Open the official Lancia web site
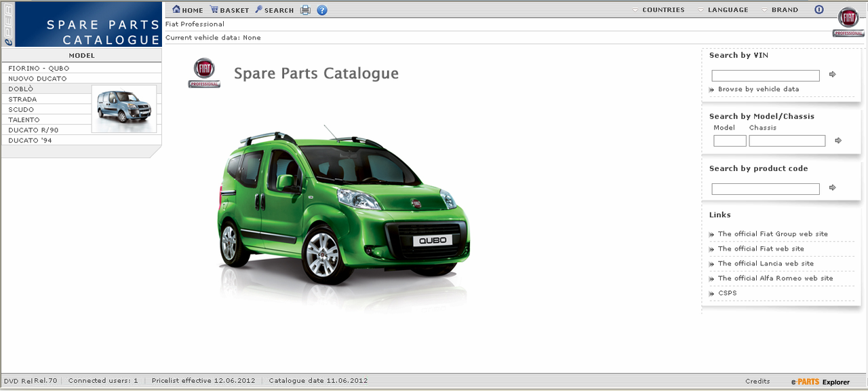The height and width of the screenshot is (391, 868). click(x=766, y=264)
